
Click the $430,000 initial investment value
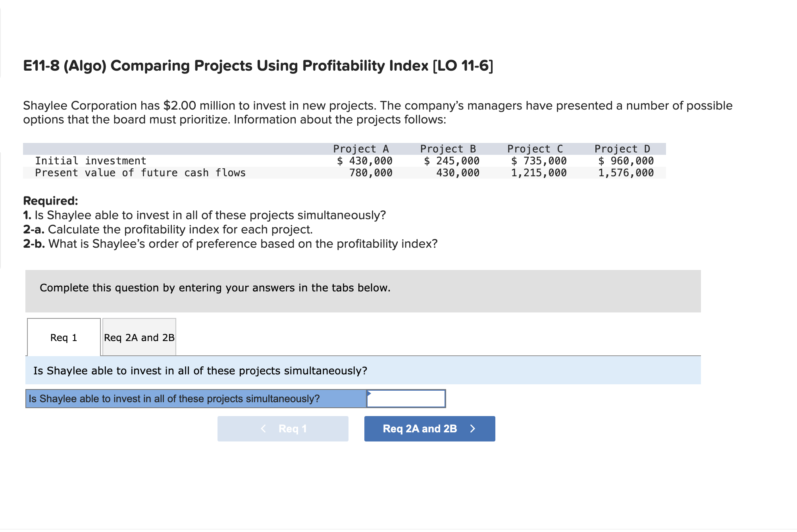tap(365, 160)
